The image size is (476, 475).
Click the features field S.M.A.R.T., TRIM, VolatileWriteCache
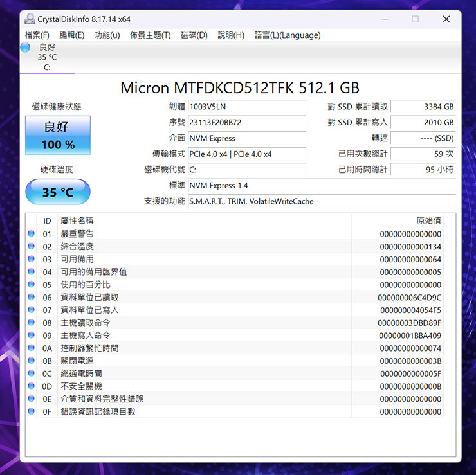pyautogui.click(x=322, y=201)
